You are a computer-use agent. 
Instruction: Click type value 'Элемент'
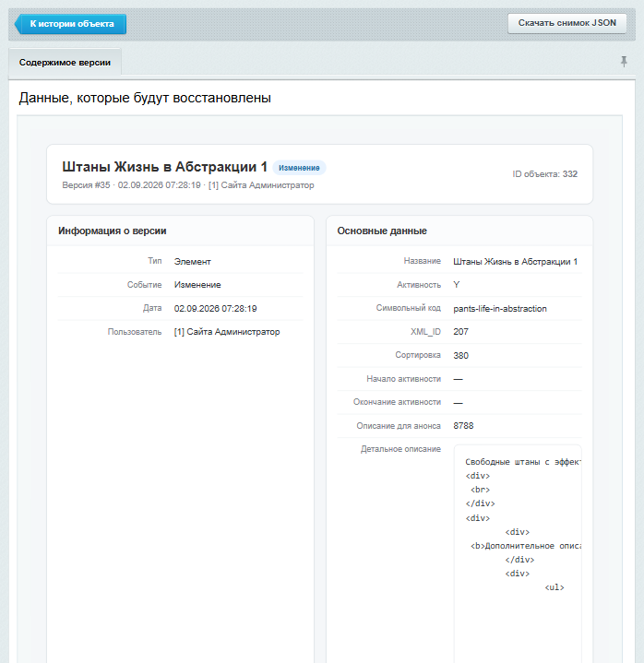pyautogui.click(x=193, y=262)
